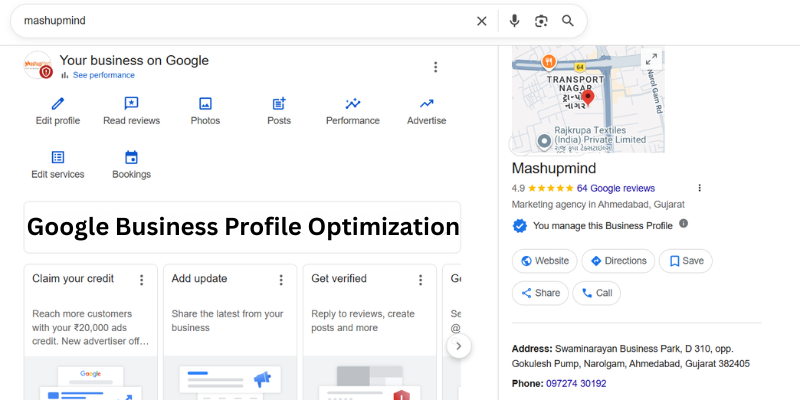Click the Google Business Profile Optimization banner

coord(242,227)
